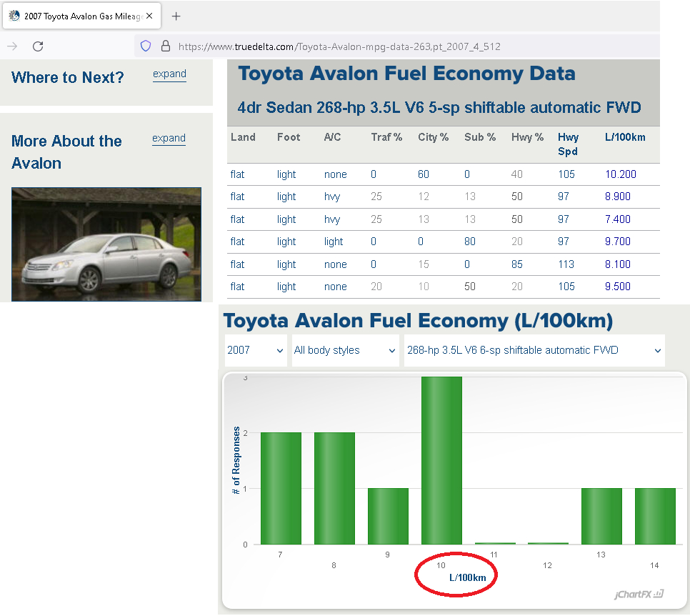Expand the Where to Next section
Viewport: 690px width, 616px height.
(x=169, y=74)
